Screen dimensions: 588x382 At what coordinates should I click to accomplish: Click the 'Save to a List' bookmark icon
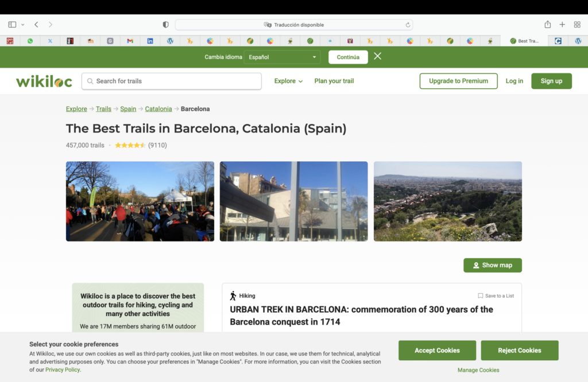point(481,296)
